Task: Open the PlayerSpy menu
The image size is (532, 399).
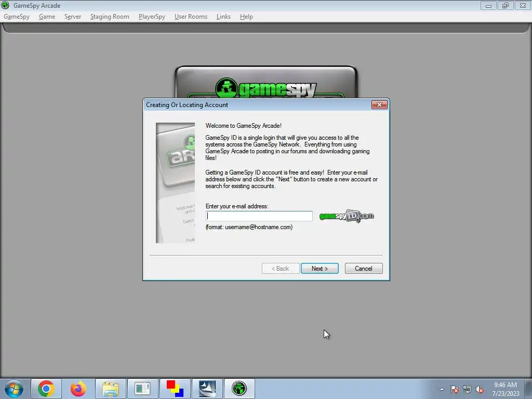Action: point(152,17)
